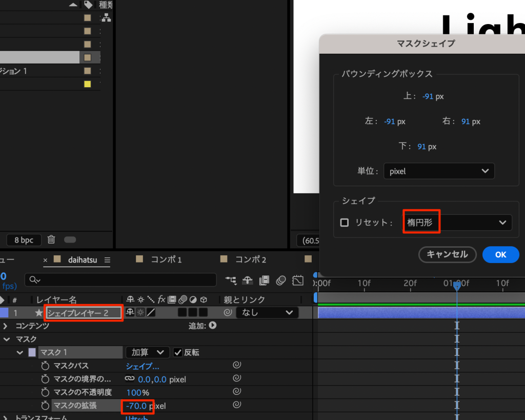This screenshot has width=525, height=420.
Task: Click the constrain link icon for mask feather
Action: tap(130, 379)
